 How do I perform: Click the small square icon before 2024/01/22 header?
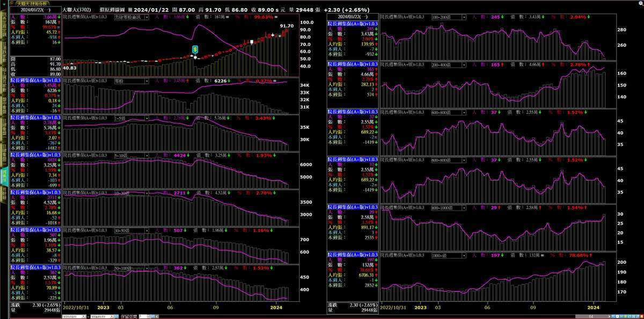pos(129,10)
